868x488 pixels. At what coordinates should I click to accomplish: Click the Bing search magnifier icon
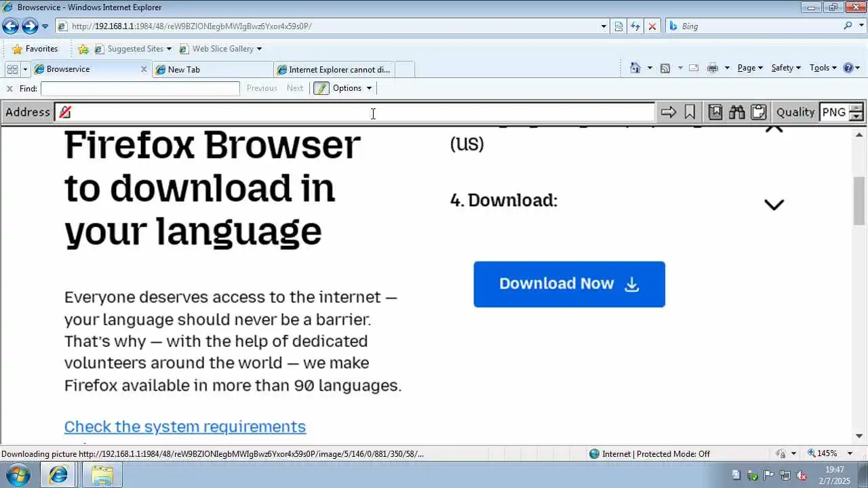(848, 26)
